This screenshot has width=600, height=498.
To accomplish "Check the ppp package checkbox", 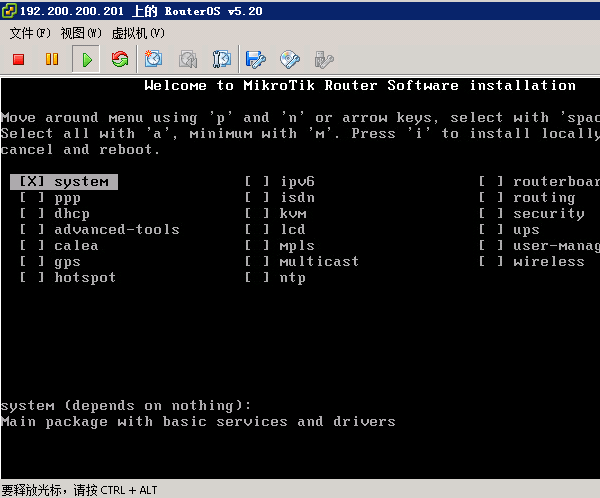I will [x=32, y=198].
